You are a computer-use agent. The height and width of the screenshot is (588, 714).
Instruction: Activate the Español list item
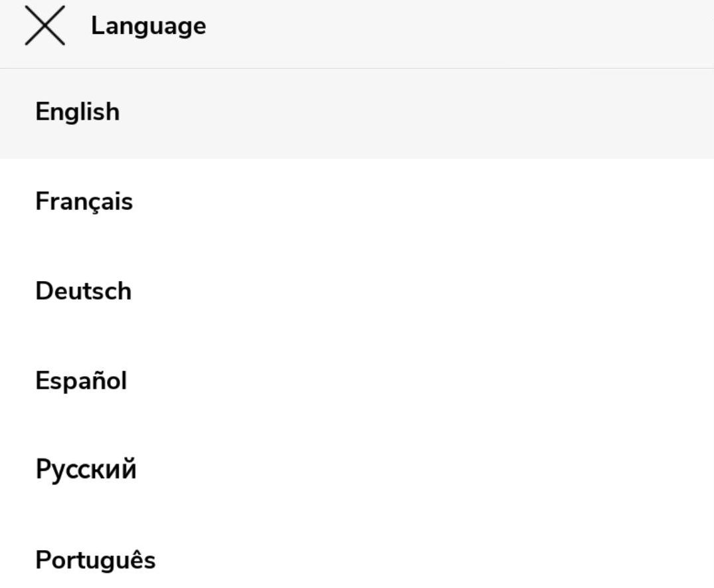pyautogui.click(x=81, y=381)
